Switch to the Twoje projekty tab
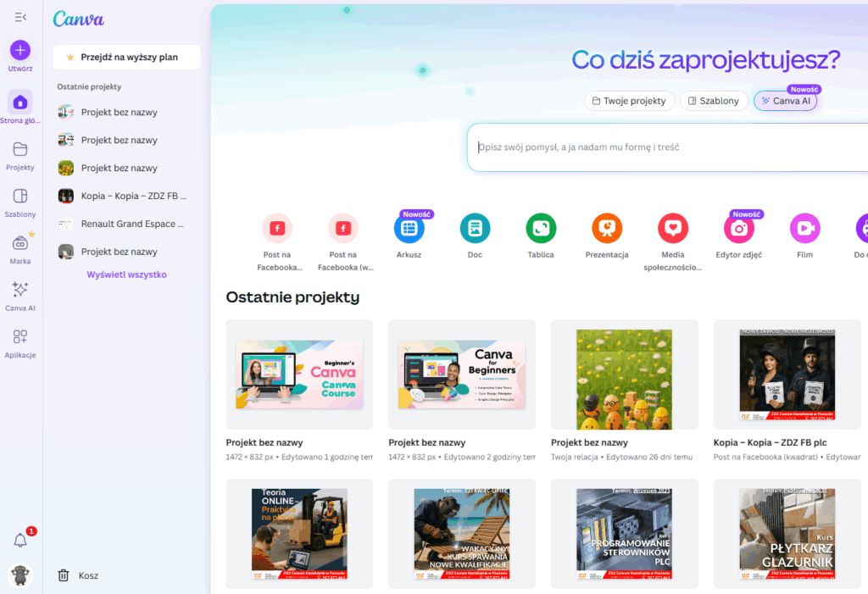868x594 pixels. tap(630, 101)
